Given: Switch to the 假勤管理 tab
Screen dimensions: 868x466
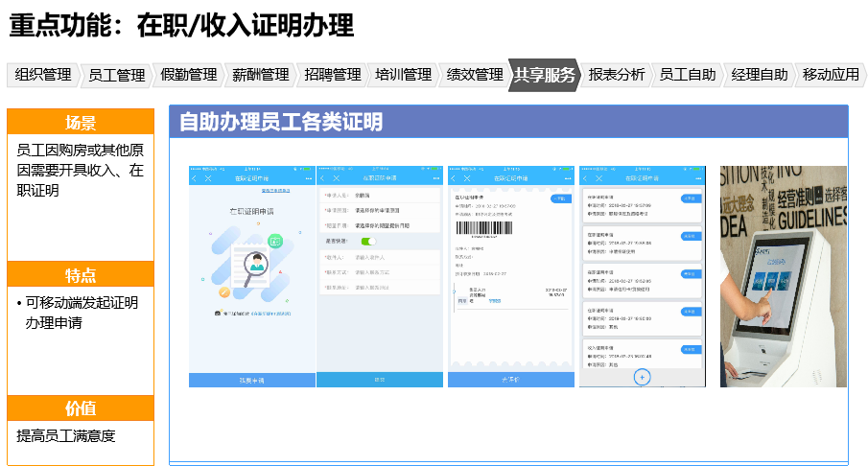Looking at the screenshot, I should pyautogui.click(x=188, y=75).
